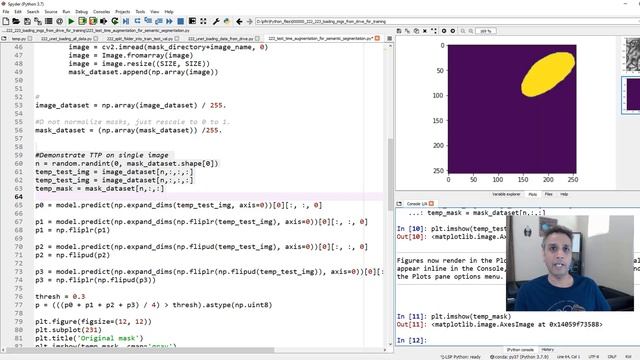Close the Console 1/A tab
Viewport: 640px width, 360px height.
coord(431,203)
